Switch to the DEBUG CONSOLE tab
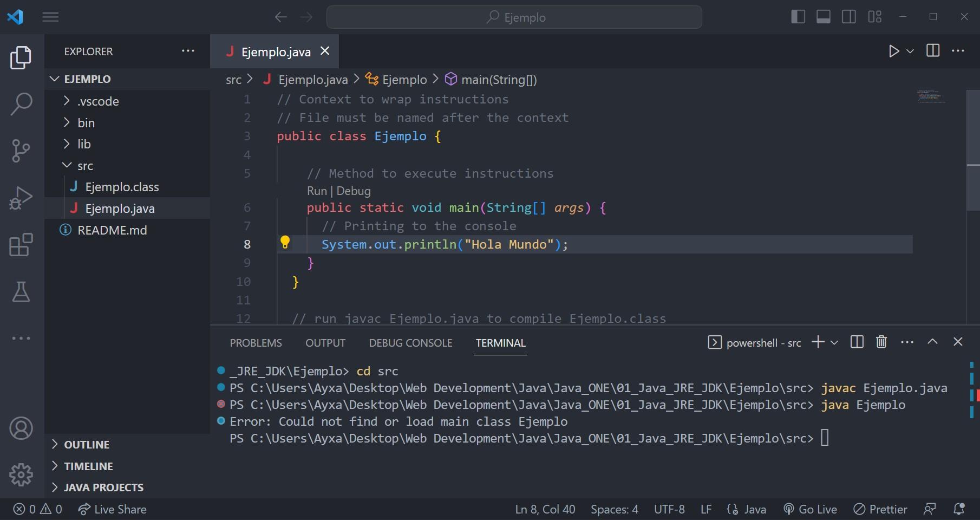The image size is (980, 520). point(410,343)
